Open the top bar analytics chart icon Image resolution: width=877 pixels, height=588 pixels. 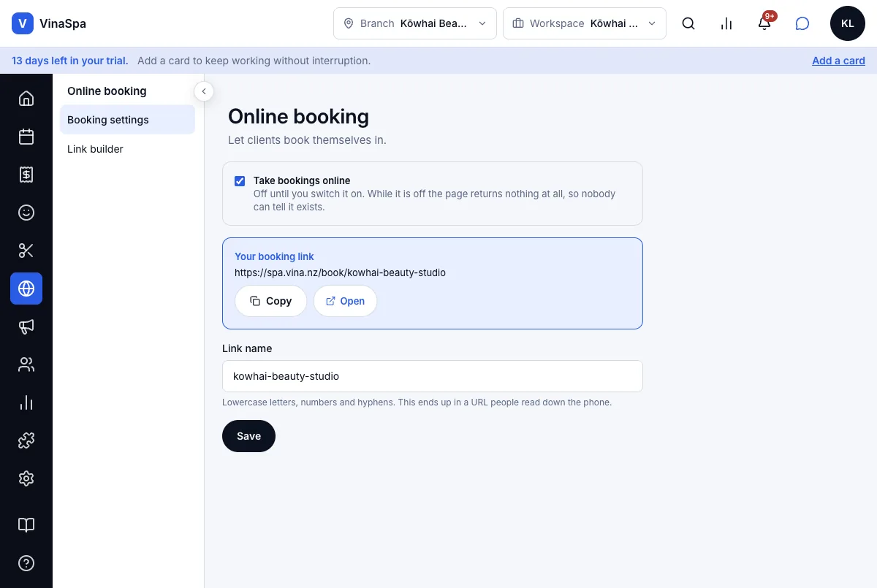tap(726, 23)
